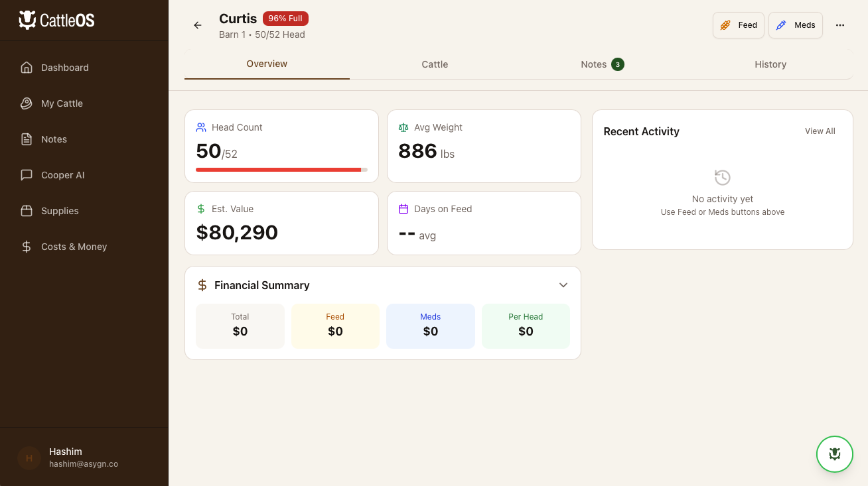Click the Meds button
868x486 pixels.
pyautogui.click(x=795, y=25)
